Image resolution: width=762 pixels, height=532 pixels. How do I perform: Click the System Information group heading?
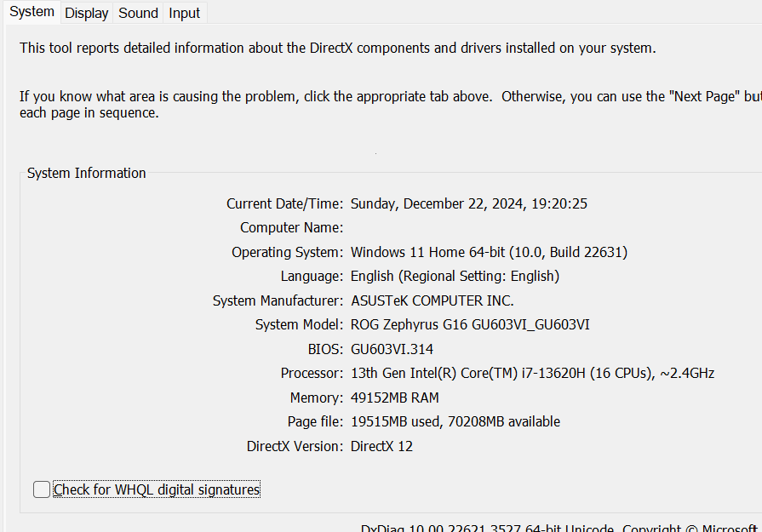coord(87,174)
